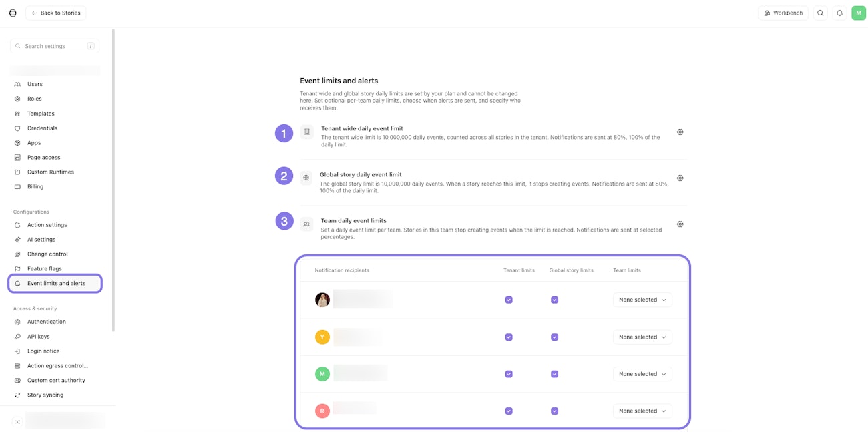The image size is (868, 432).
Task: Click the shuffle icon at sidebar bottom
Action: [17, 422]
